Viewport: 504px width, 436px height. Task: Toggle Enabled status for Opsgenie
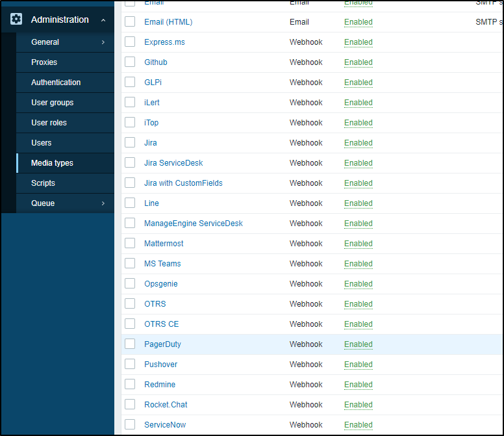pos(359,284)
